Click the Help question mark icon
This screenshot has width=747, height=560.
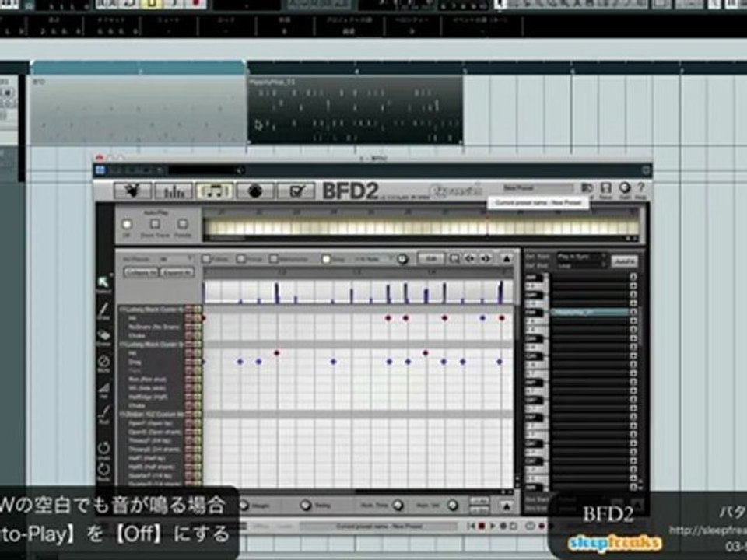641,189
